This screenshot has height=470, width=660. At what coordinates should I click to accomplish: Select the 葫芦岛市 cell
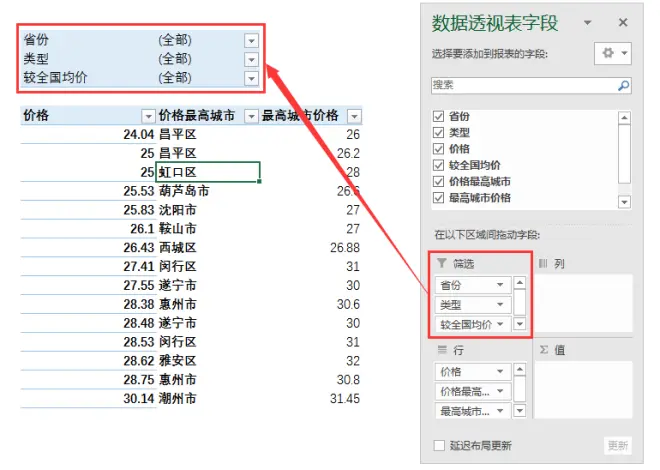coord(208,191)
